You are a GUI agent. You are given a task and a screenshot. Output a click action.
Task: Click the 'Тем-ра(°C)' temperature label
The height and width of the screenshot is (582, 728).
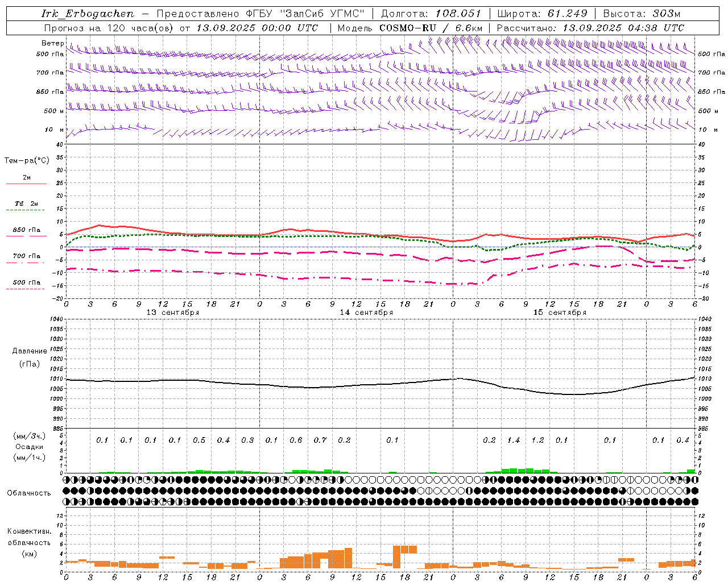[x=27, y=161]
